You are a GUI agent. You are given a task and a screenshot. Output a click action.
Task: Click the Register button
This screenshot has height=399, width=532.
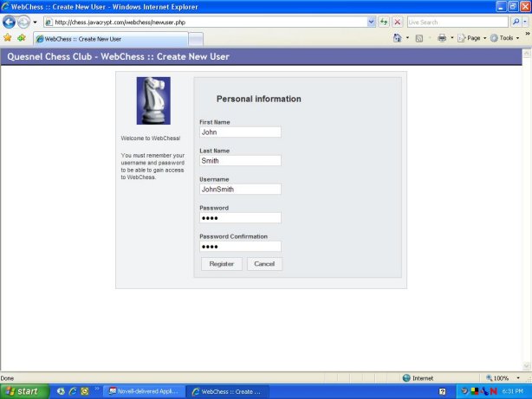pos(222,264)
